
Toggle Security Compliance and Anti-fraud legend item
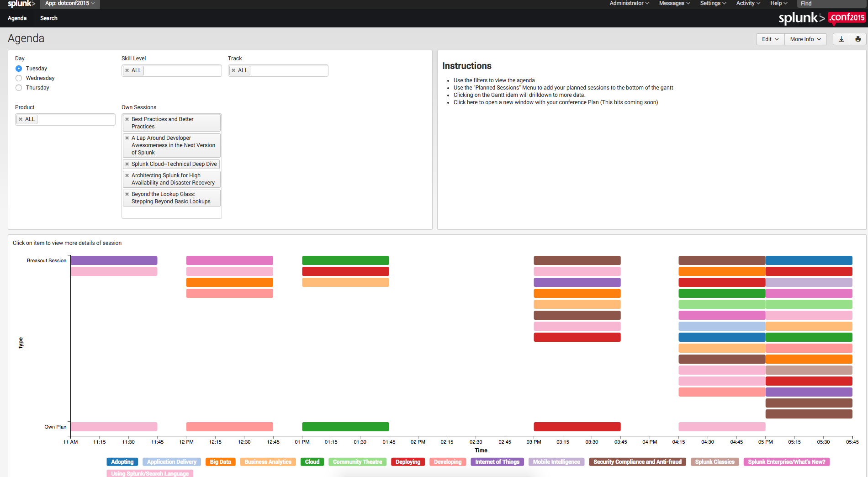tap(637, 462)
